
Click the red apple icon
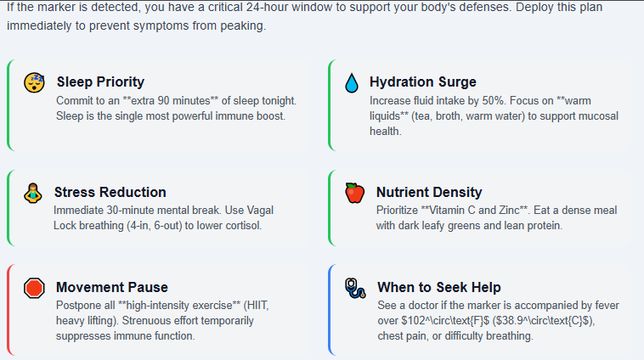coord(354,193)
